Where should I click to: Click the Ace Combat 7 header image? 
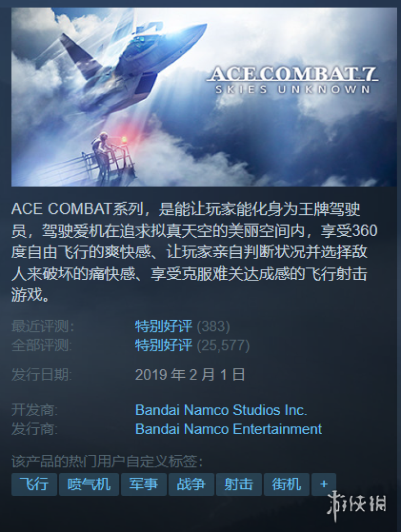[204, 97]
